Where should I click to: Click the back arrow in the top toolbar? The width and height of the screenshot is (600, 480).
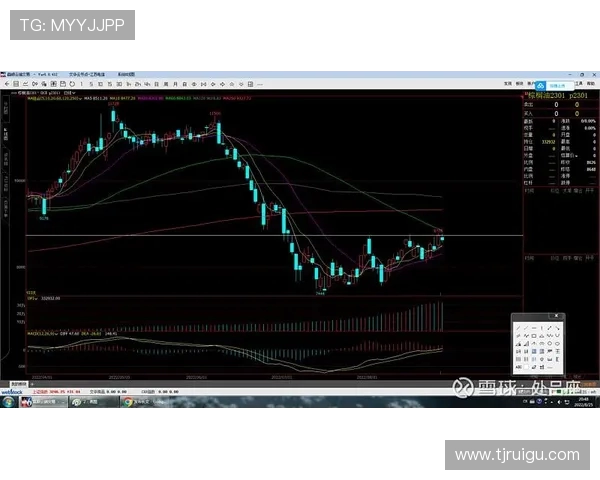pos(5,85)
